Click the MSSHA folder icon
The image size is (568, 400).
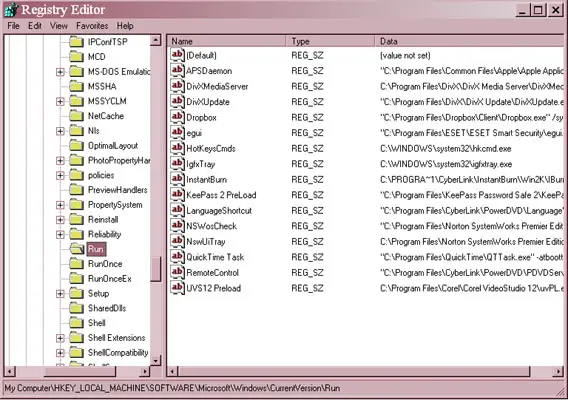[x=76, y=86]
